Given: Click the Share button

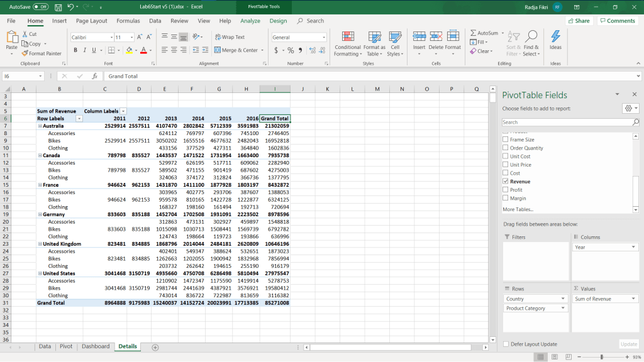Looking at the screenshot, I should (x=578, y=21).
